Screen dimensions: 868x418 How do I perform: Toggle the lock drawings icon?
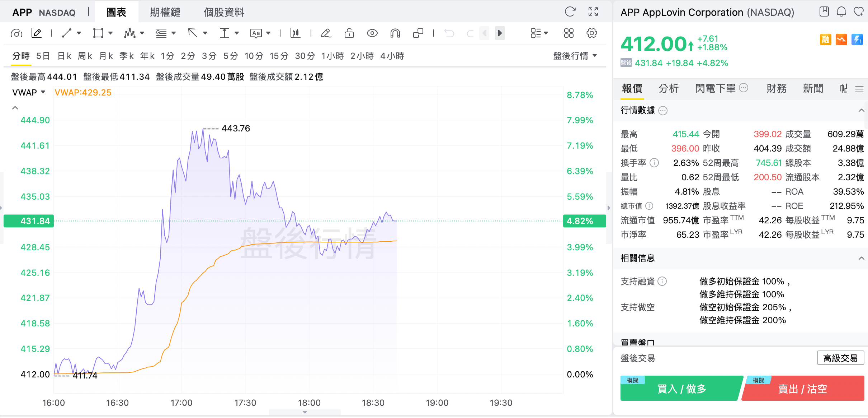(x=349, y=33)
